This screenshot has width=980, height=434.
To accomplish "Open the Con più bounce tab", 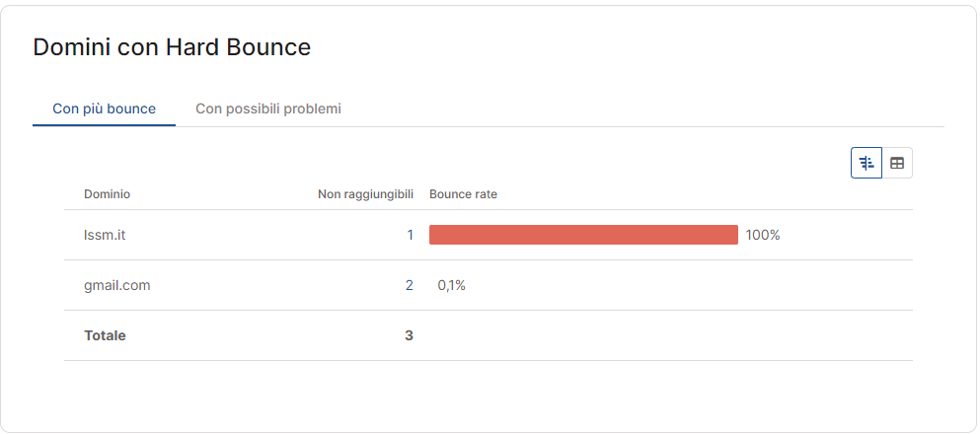I will click(x=104, y=108).
